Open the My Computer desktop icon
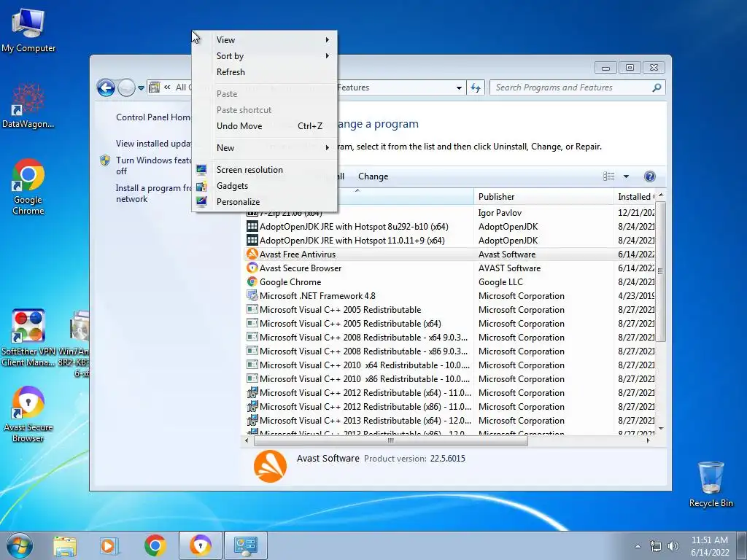This screenshot has width=747, height=560. [x=28, y=30]
